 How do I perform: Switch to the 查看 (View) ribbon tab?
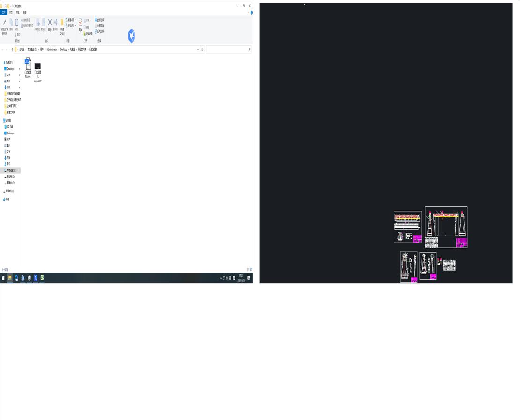click(x=24, y=13)
